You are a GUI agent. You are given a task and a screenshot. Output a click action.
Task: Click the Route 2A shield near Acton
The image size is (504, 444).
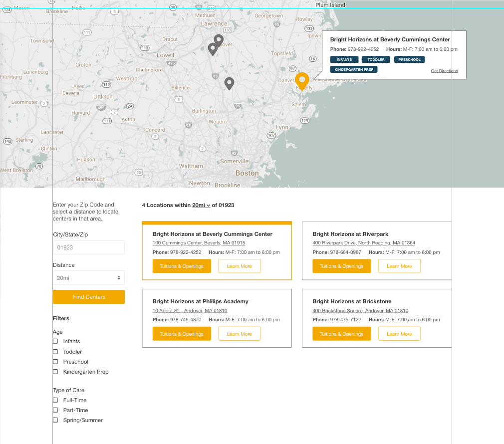pos(130,106)
